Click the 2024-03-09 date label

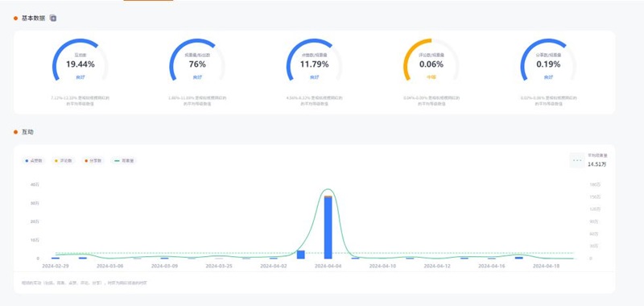[165, 267]
